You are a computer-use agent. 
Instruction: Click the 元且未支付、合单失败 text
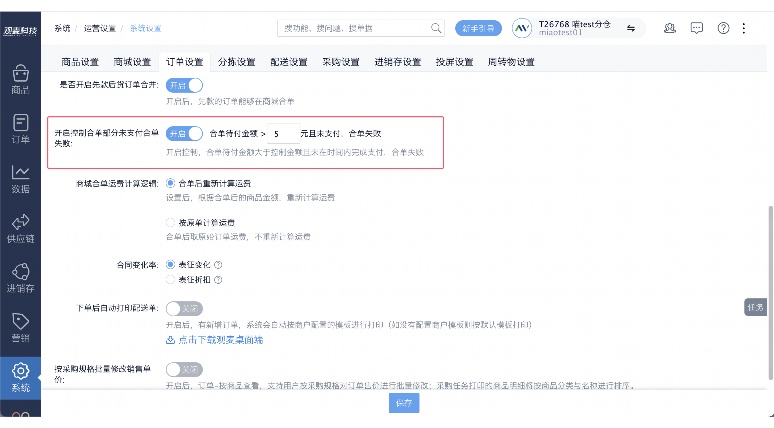(341, 133)
